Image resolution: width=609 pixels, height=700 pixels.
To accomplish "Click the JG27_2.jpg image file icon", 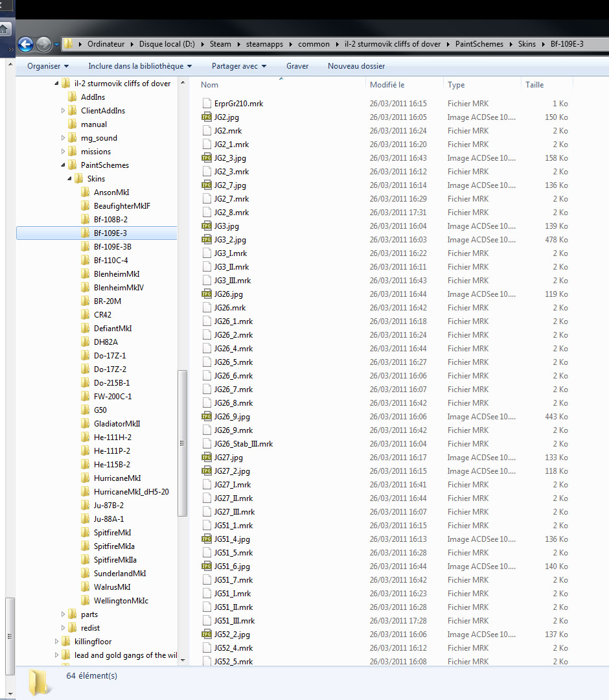I will (x=207, y=471).
